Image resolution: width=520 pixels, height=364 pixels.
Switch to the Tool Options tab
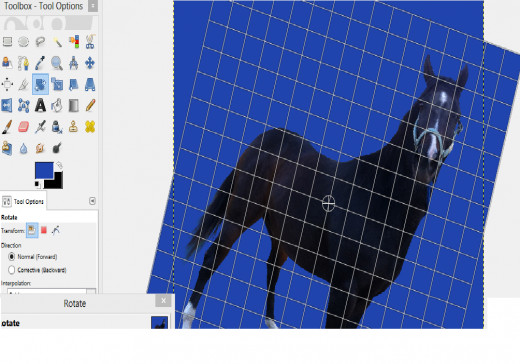pyautogui.click(x=23, y=201)
